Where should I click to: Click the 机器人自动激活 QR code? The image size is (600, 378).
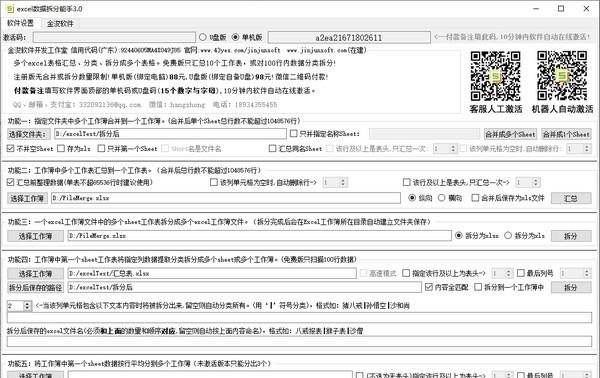click(562, 76)
